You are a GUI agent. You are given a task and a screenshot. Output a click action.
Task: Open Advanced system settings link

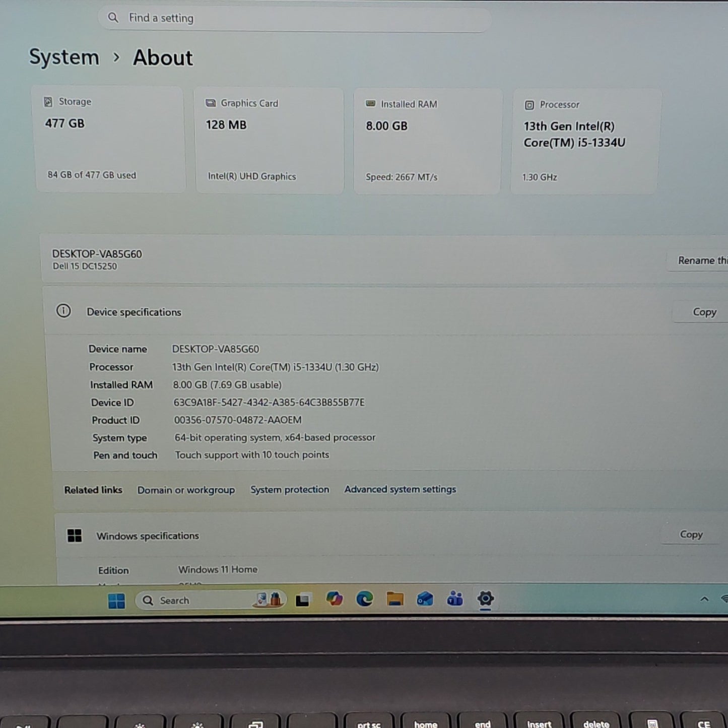point(400,489)
